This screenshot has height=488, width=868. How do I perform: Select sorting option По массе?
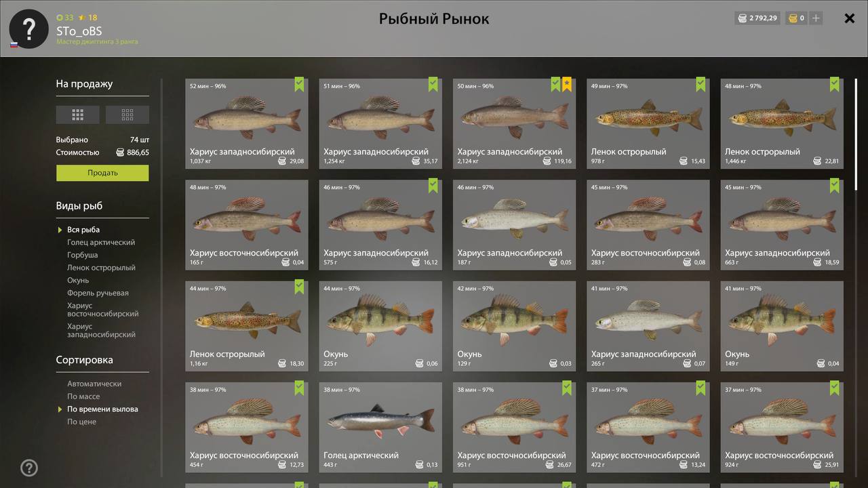83,396
